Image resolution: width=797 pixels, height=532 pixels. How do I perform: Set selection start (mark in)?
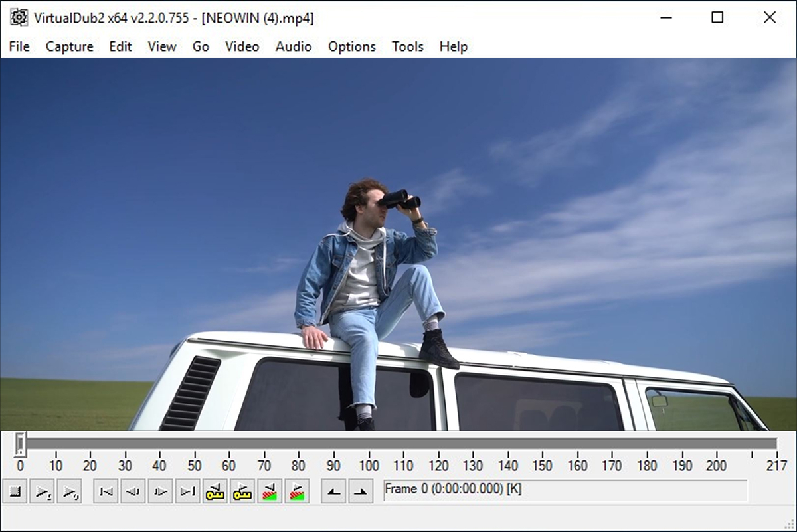[333, 491]
